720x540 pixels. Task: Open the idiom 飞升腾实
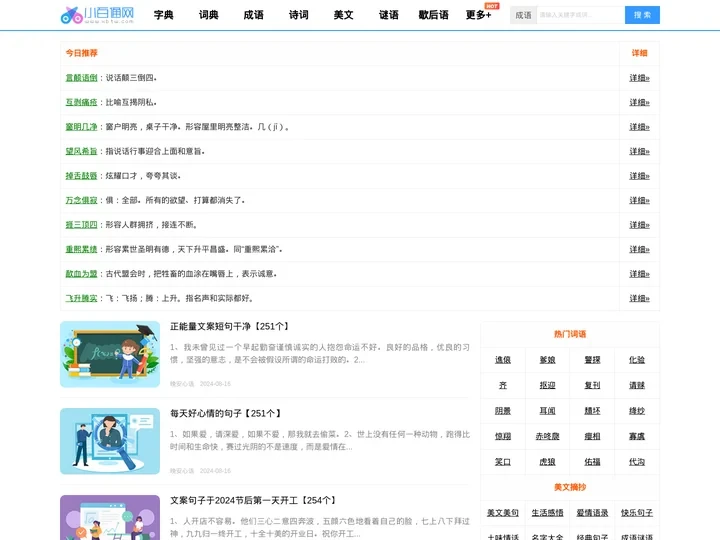point(81,298)
